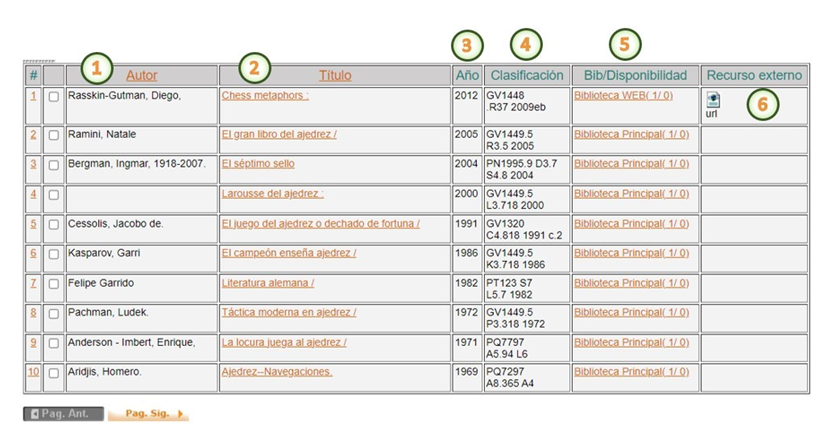Tick the checkbox for Aridjis, Homero
This screenshot has width=836, height=434.
(x=53, y=373)
